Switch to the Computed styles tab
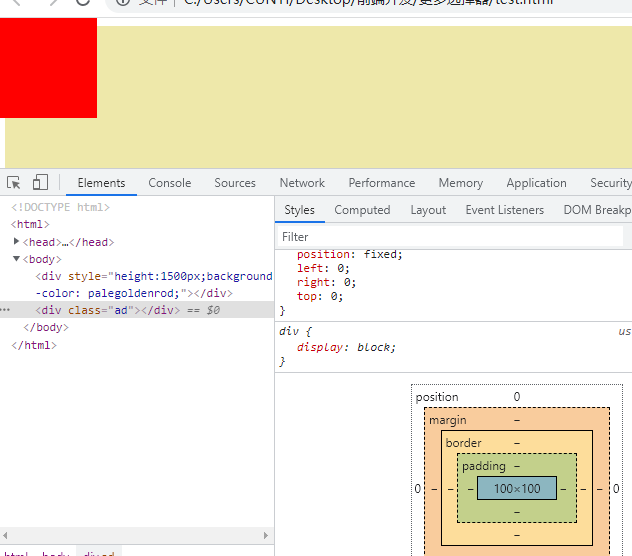The height and width of the screenshot is (556, 632). coord(362,210)
